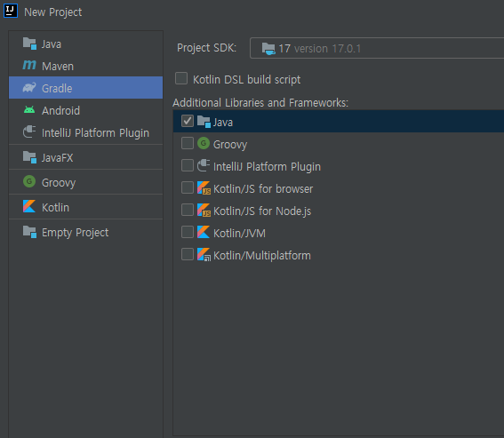Uncheck the Java framework checkbox
Image resolution: width=504 pixels, height=438 pixels.
pos(188,121)
